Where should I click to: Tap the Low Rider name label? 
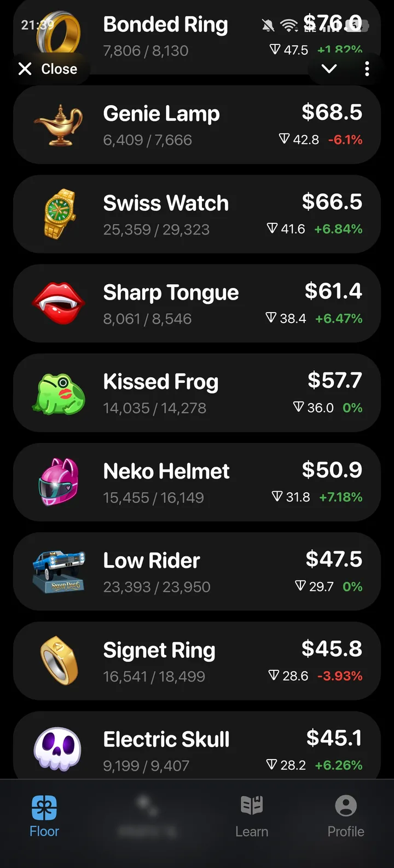click(x=152, y=560)
